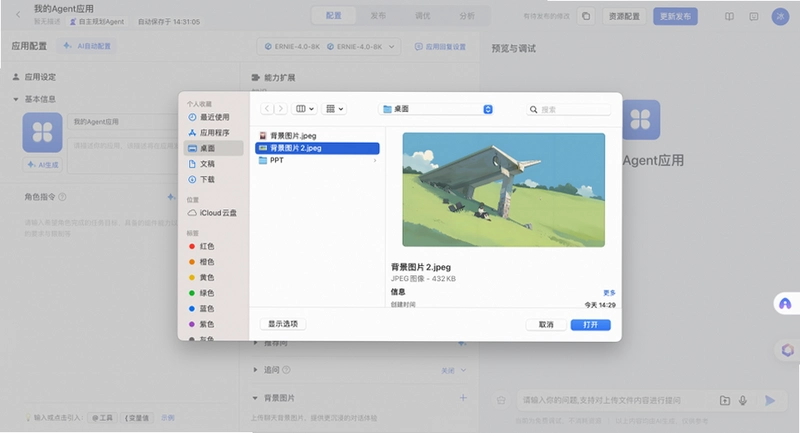Switch to the 发布 tab

pyautogui.click(x=378, y=16)
